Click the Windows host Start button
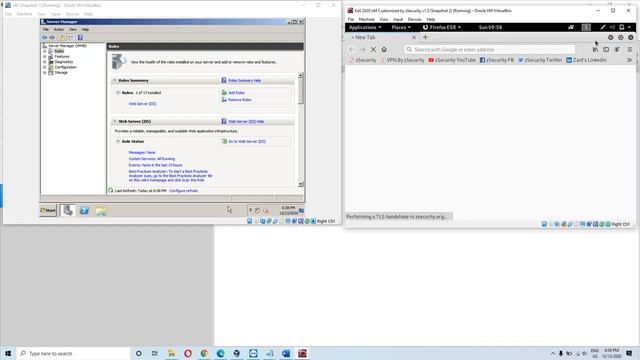 pos(8,353)
